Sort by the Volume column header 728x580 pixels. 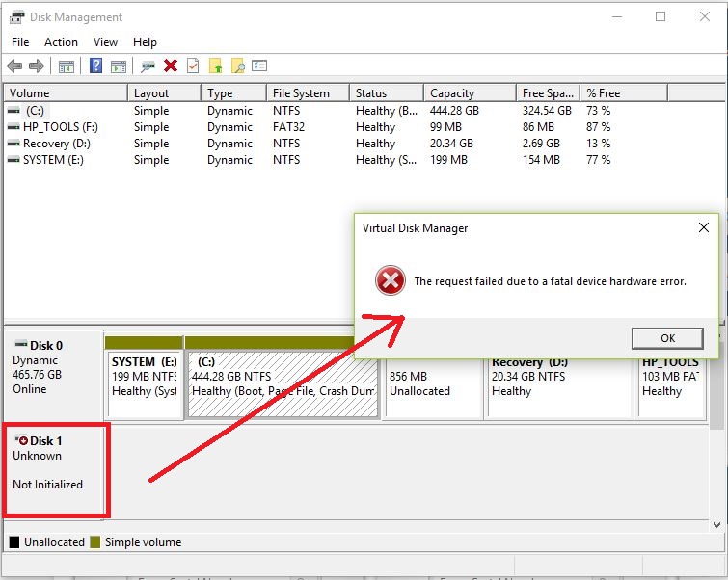66,92
